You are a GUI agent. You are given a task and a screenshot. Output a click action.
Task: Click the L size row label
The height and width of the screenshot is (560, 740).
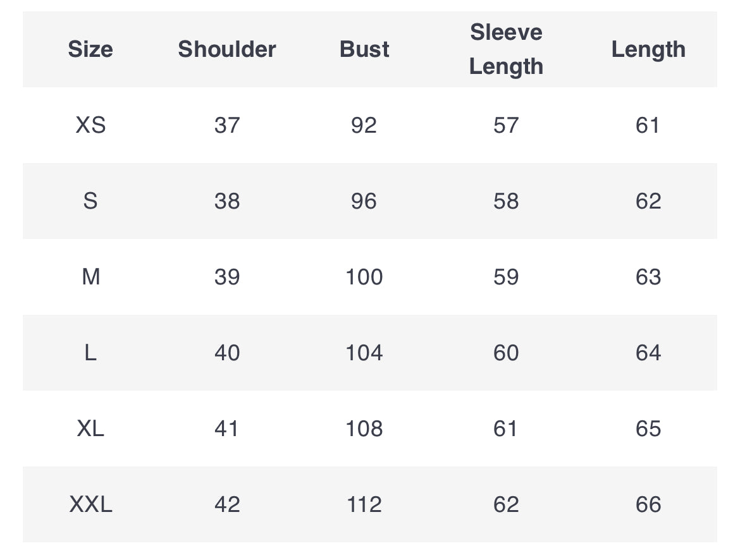tap(90, 353)
